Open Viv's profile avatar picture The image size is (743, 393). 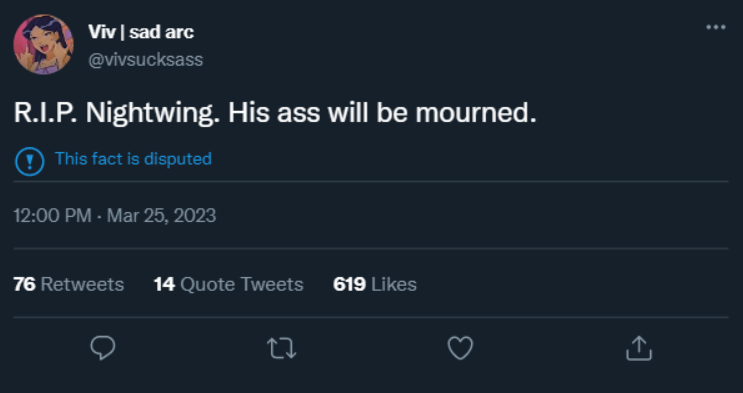click(43, 44)
